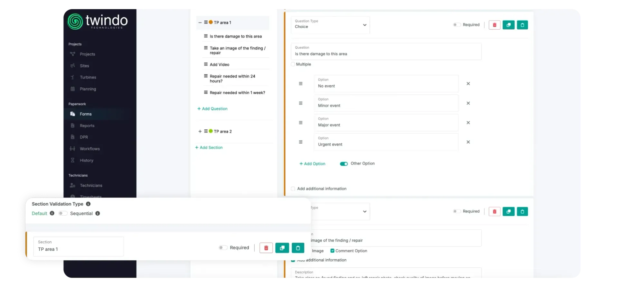Collapse the TP area 1 section

(x=200, y=23)
